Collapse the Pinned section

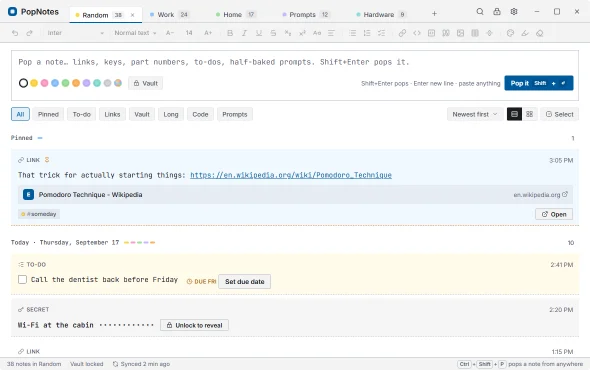click(40, 138)
